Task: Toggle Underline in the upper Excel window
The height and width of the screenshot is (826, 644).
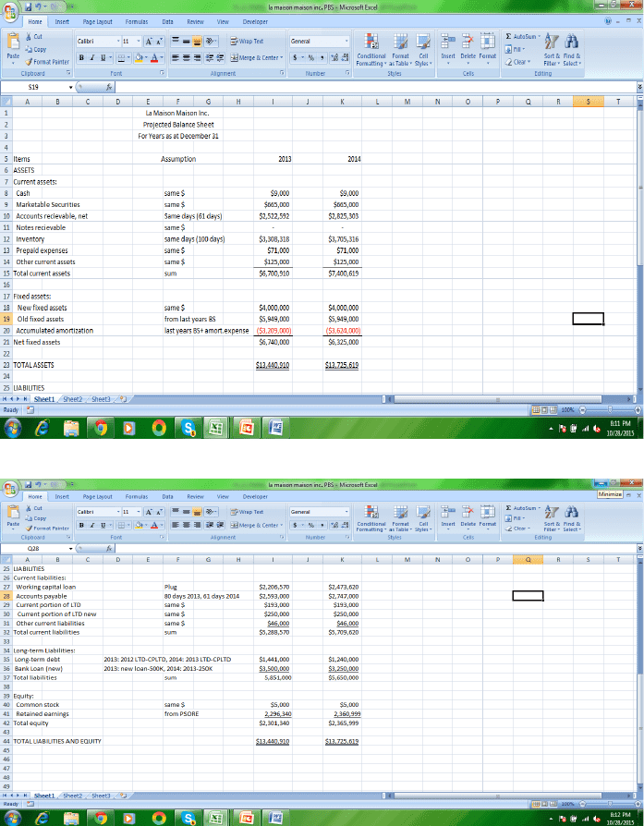Action: pyautogui.click(x=103, y=57)
